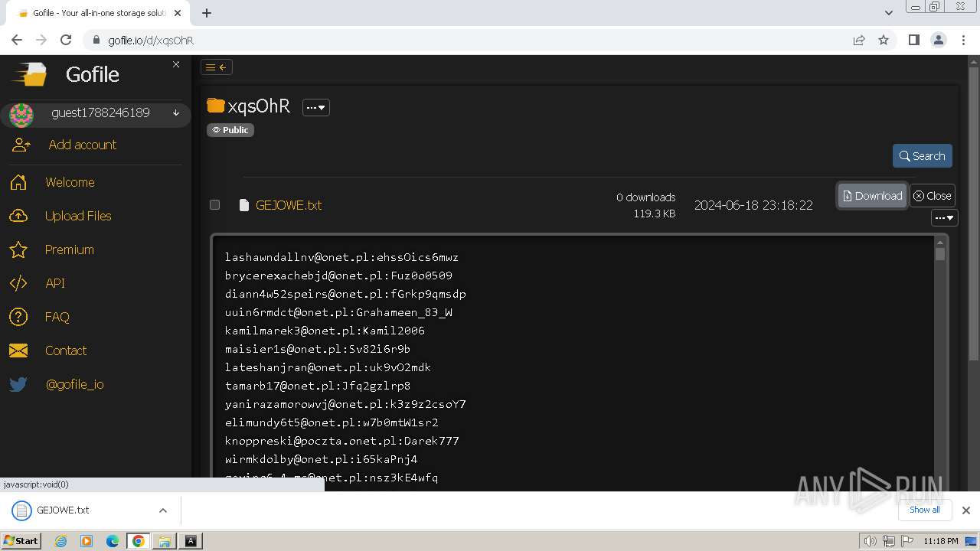Open the GEJOWE.txt file name link
Image resolution: width=980 pixels, height=551 pixels.
(x=289, y=205)
